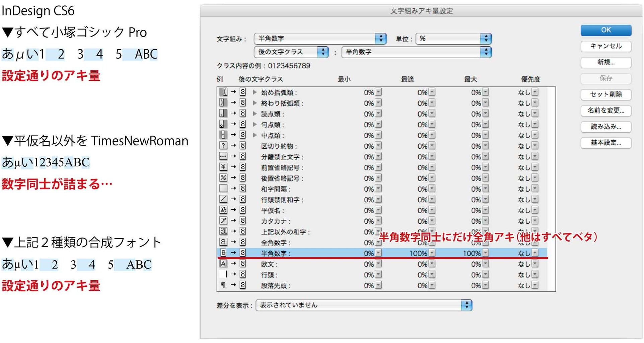Select the 全角数字 row label
The image size is (644, 343).
pyautogui.click(x=276, y=243)
